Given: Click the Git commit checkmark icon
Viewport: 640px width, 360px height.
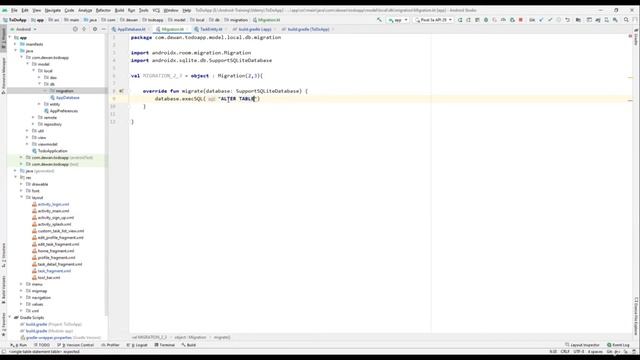Looking at the screenshot, I should click(550, 20).
